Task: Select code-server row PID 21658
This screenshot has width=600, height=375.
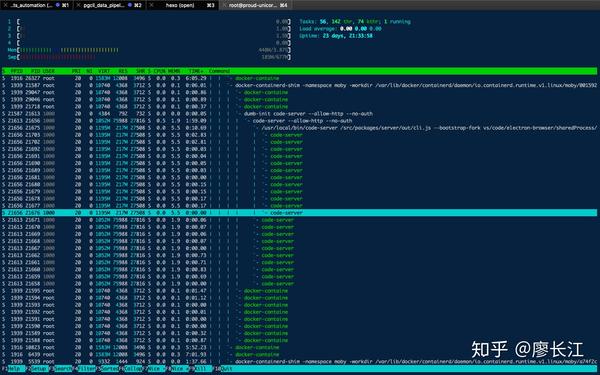Action: click(x=299, y=284)
